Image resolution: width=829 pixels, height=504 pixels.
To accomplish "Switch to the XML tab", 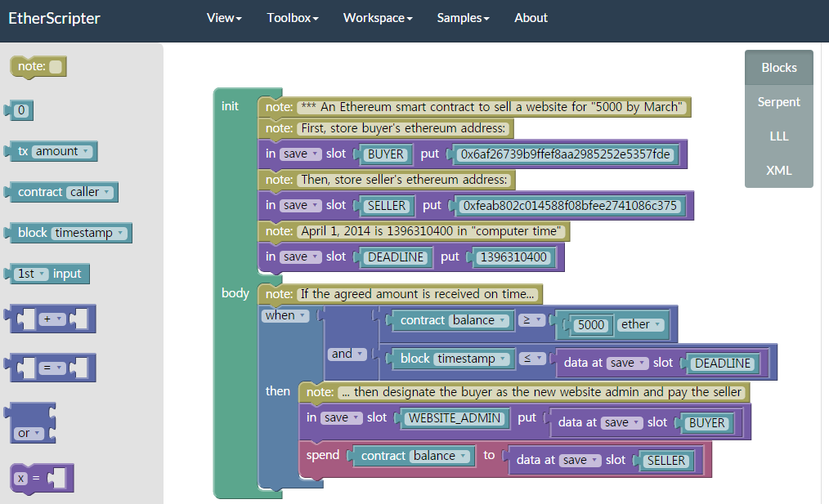I will pyautogui.click(x=778, y=171).
